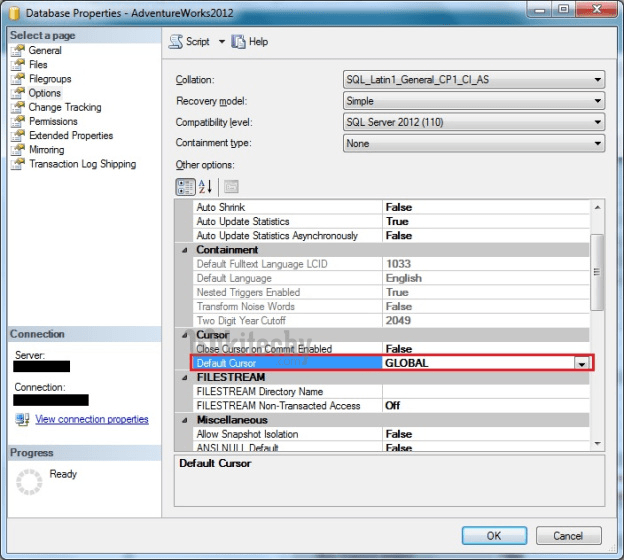Select the Allow Snapshot Isolation row
The width and height of the screenshot is (624, 560).
[x=392, y=434]
